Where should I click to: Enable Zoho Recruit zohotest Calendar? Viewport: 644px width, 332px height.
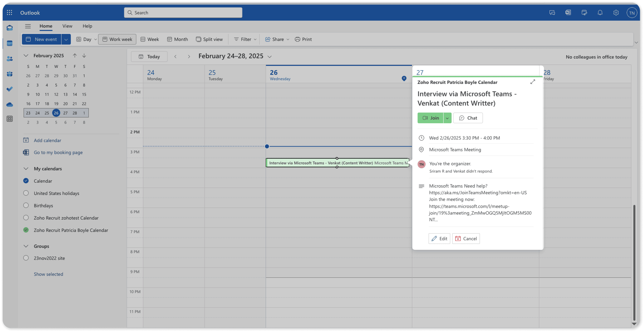(x=26, y=218)
